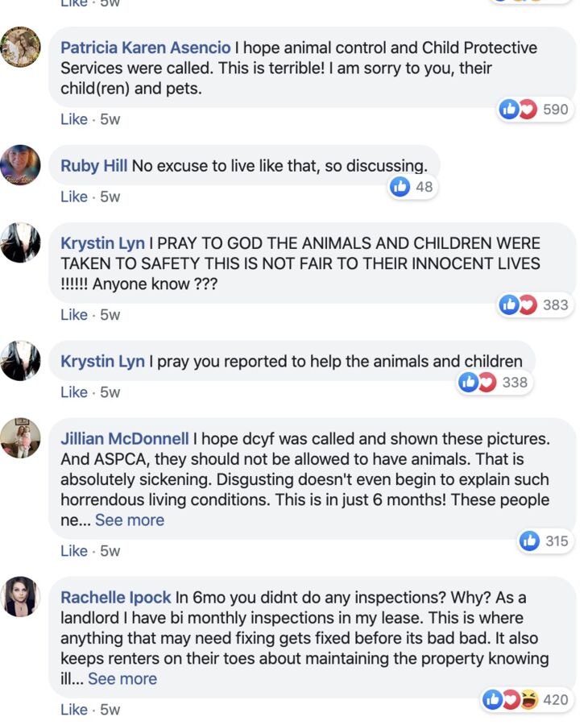Open the 420 reactions on Rachelle Ipock's comment
588x725 pixels.
pyautogui.click(x=527, y=699)
